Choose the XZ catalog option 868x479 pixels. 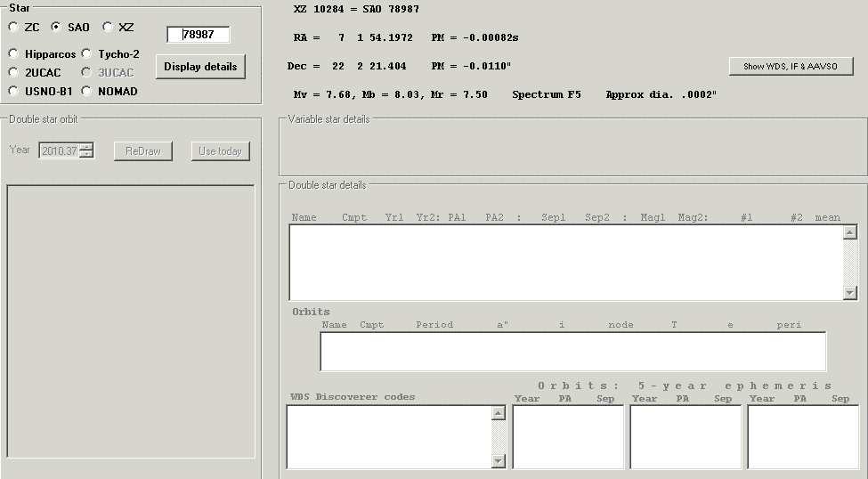pyautogui.click(x=108, y=27)
